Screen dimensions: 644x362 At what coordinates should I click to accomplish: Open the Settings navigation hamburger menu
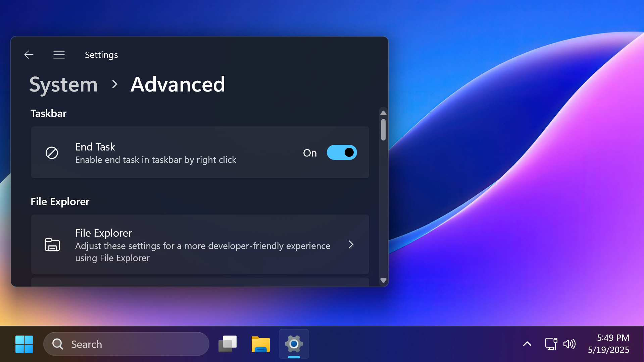[59, 55]
